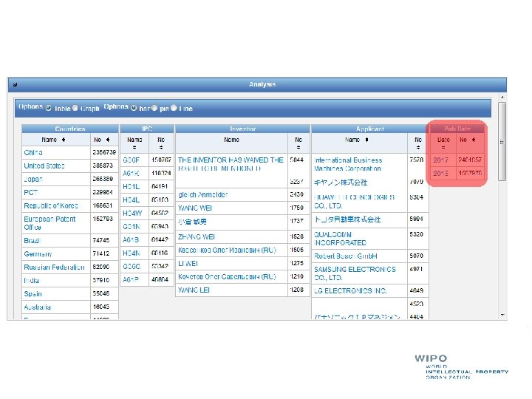Choose the bar chart radio option
The image size is (532, 399).
point(134,108)
